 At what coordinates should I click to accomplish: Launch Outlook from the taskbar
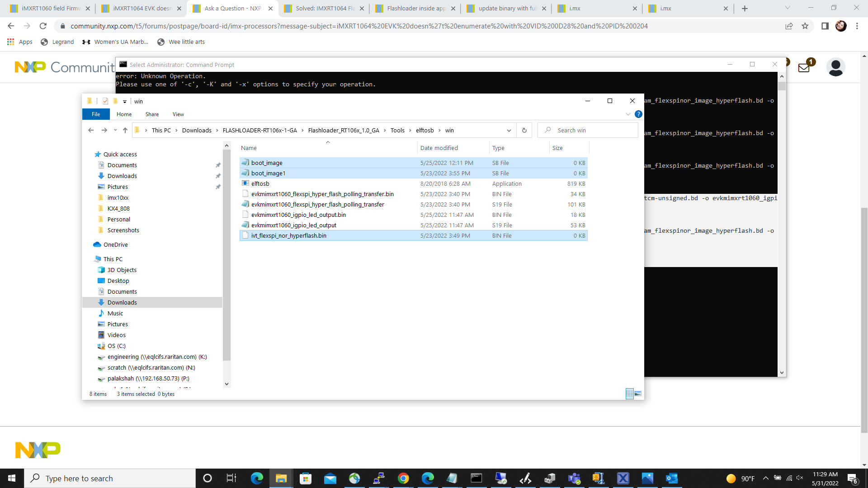[x=672, y=478]
